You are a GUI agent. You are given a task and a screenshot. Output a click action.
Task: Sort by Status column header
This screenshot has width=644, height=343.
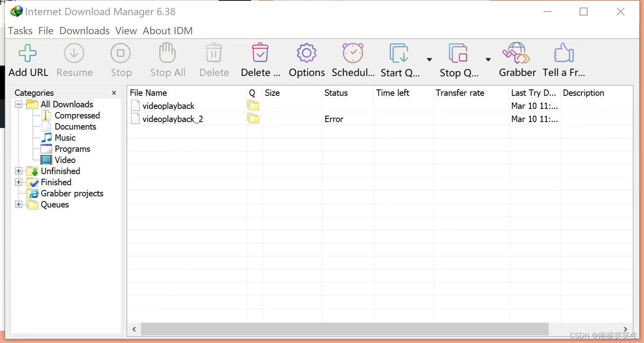348,93
